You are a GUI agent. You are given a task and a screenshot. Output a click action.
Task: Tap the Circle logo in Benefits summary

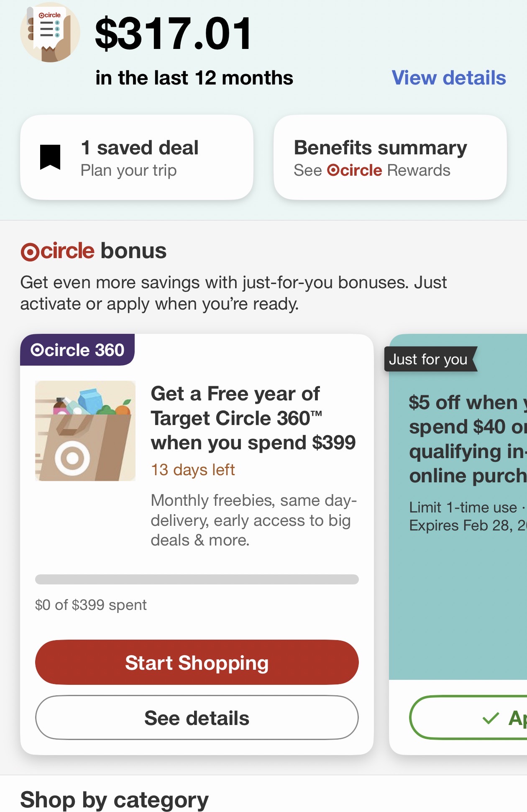[355, 171]
